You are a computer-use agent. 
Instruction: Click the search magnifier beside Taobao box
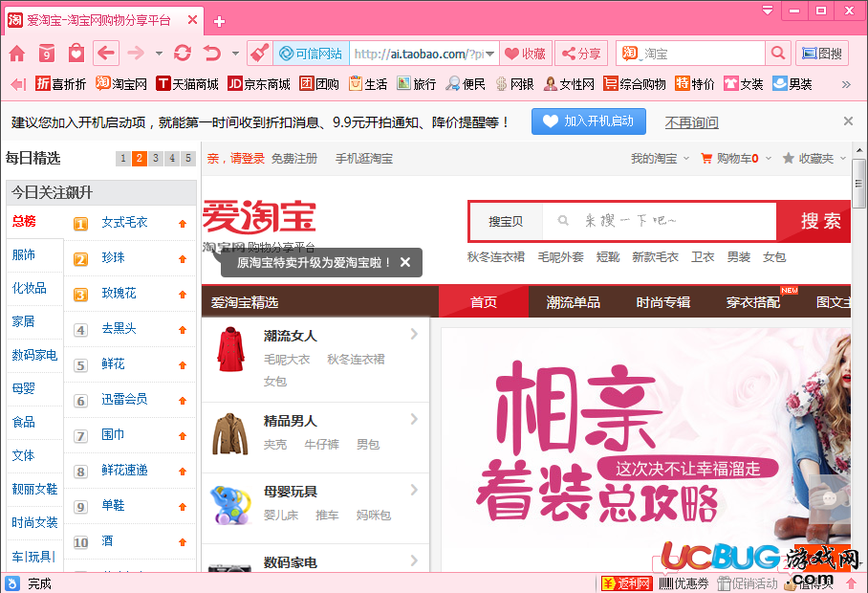tap(778, 54)
